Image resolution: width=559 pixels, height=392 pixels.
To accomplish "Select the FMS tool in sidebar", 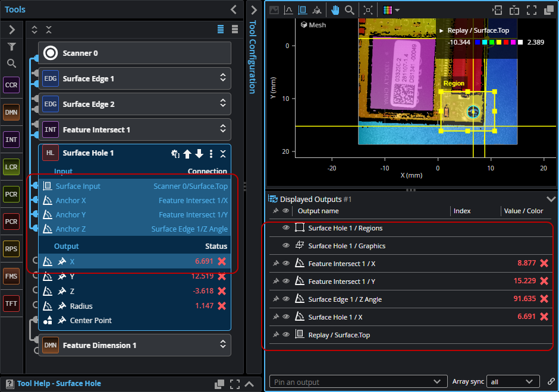I will point(11,276).
